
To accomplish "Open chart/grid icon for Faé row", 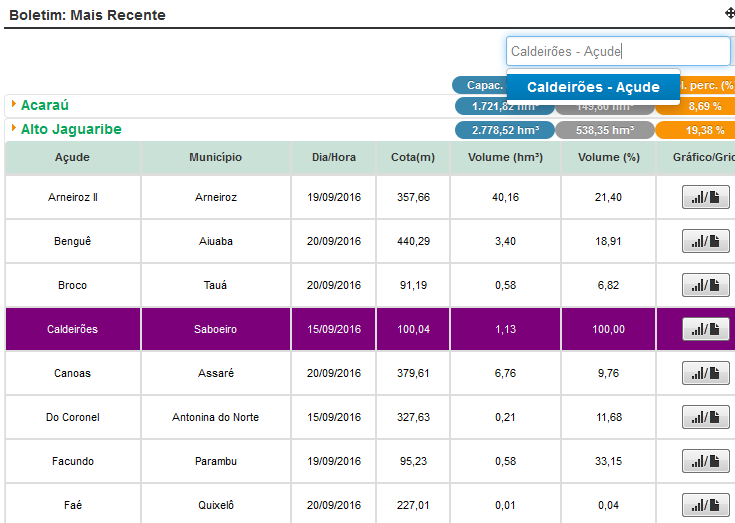I will click(x=706, y=505).
